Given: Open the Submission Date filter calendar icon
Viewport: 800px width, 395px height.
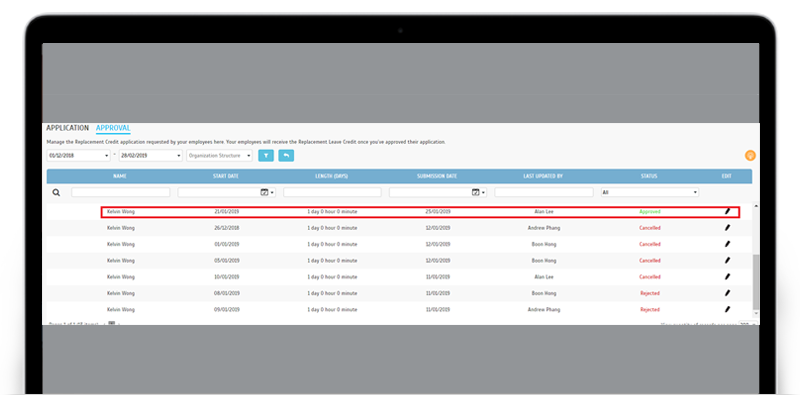Looking at the screenshot, I should [476, 192].
